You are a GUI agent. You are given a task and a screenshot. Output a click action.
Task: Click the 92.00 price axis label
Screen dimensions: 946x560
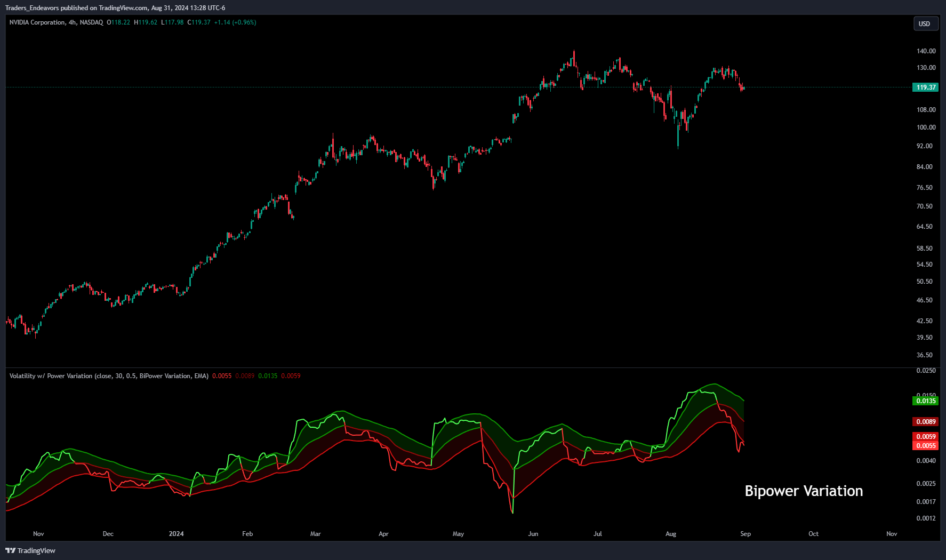[x=924, y=146]
